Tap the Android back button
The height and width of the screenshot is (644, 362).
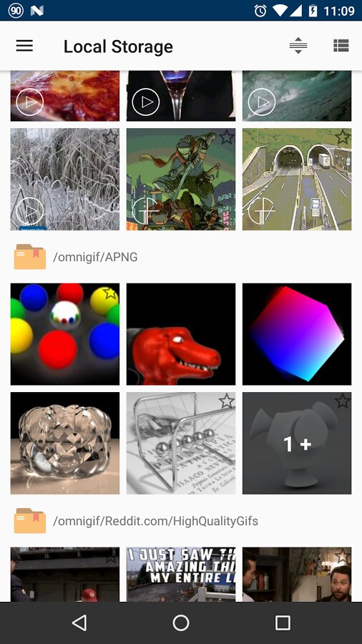pyautogui.click(x=79, y=623)
